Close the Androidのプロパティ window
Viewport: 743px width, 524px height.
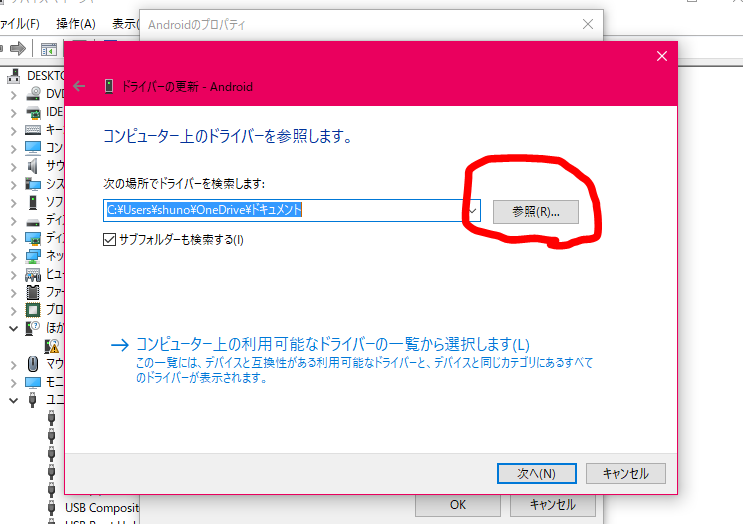588,24
